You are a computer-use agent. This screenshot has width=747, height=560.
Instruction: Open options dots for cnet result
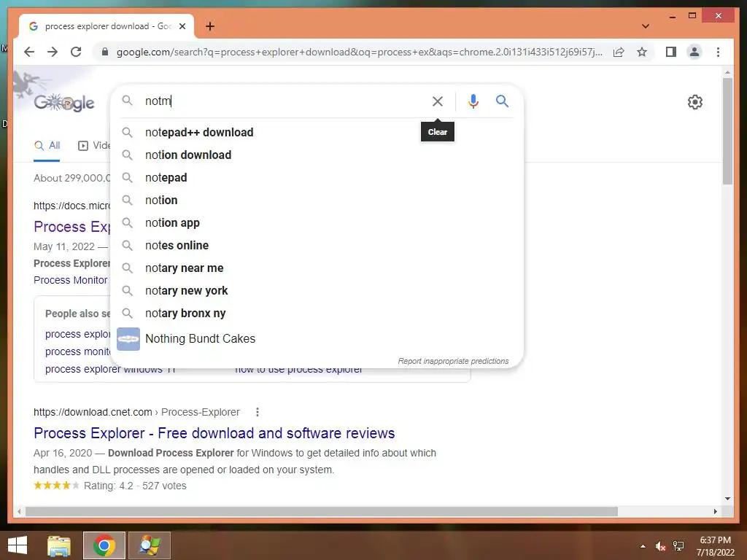(258, 412)
